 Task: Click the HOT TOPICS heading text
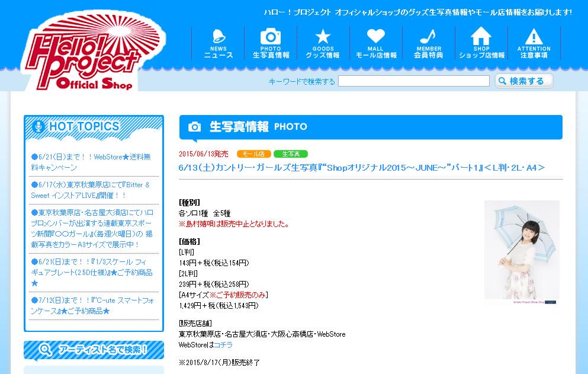84,127
